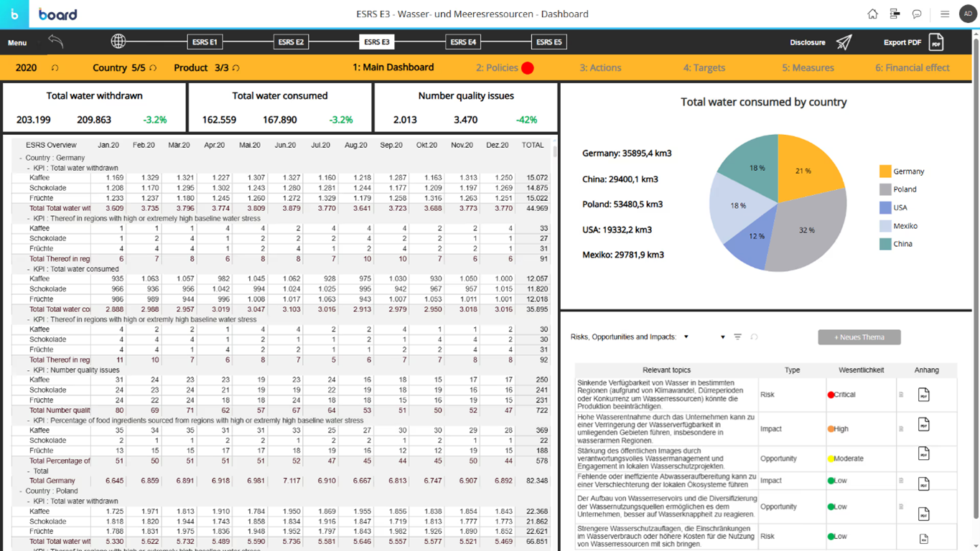Viewport: 980px width, 551px height.
Task: Click the 32 % Poland pie slice
Action: pyautogui.click(x=808, y=230)
